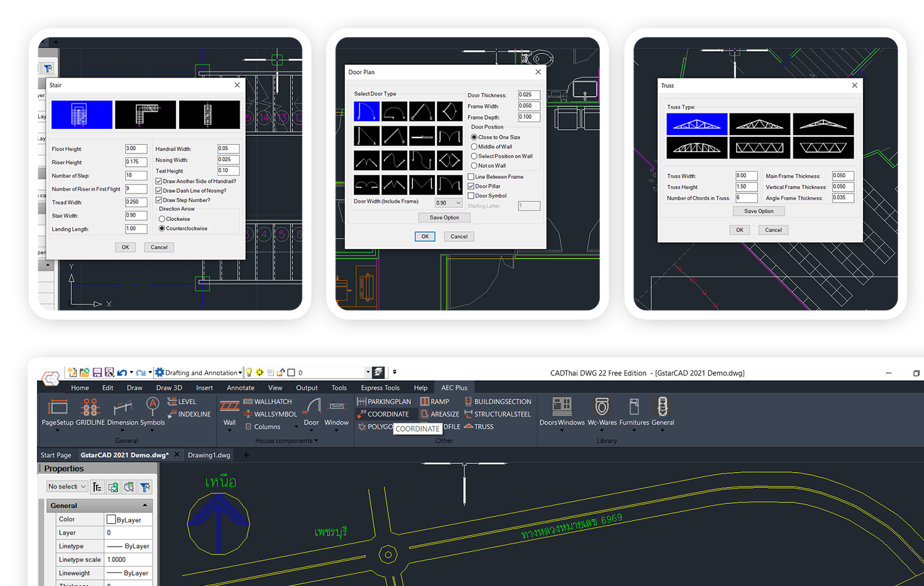Click Save Option in Door Plan dialog
Image resolution: width=924 pixels, height=586 pixels.
click(x=444, y=218)
